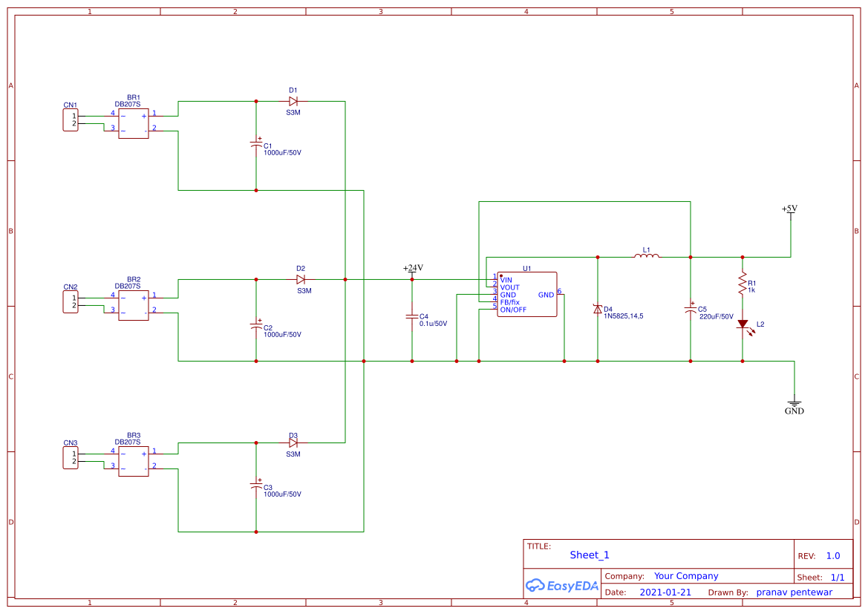Viewport: 868px width, 614px height.
Task: Select the BR1 DB207S bridge rectifier symbol
Action: click(x=132, y=123)
